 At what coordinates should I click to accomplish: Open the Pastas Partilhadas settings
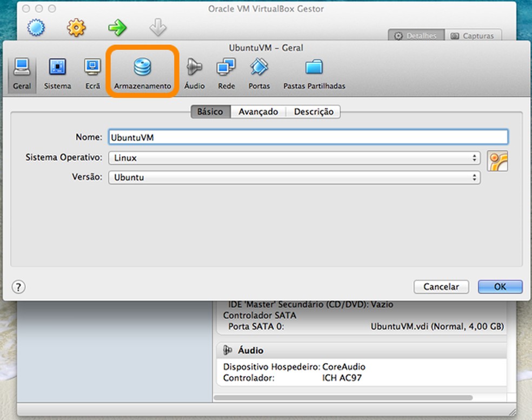314,74
